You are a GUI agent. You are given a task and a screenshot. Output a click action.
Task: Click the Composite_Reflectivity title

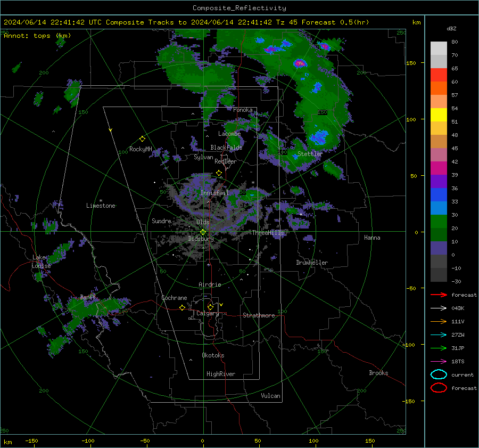click(240, 8)
